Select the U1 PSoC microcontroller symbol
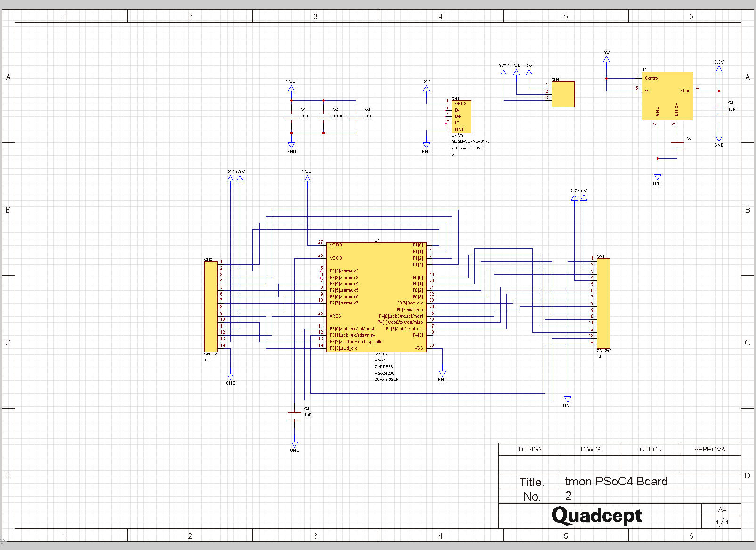 point(376,297)
